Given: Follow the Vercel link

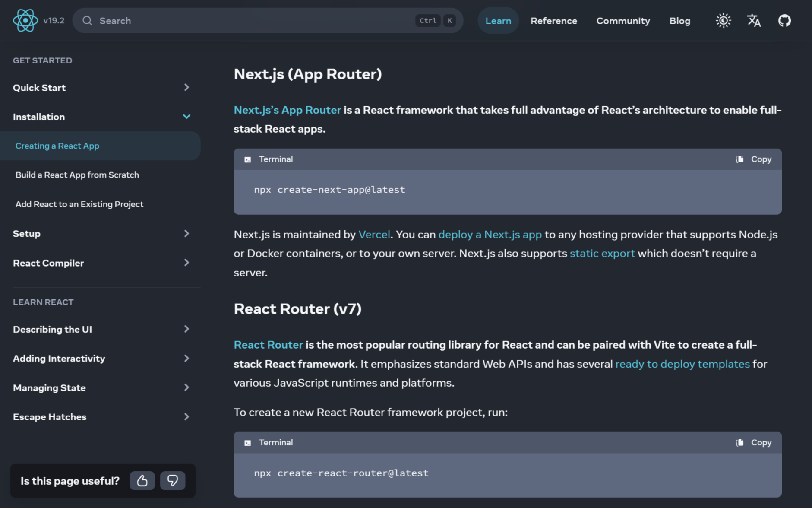Looking at the screenshot, I should (x=374, y=234).
